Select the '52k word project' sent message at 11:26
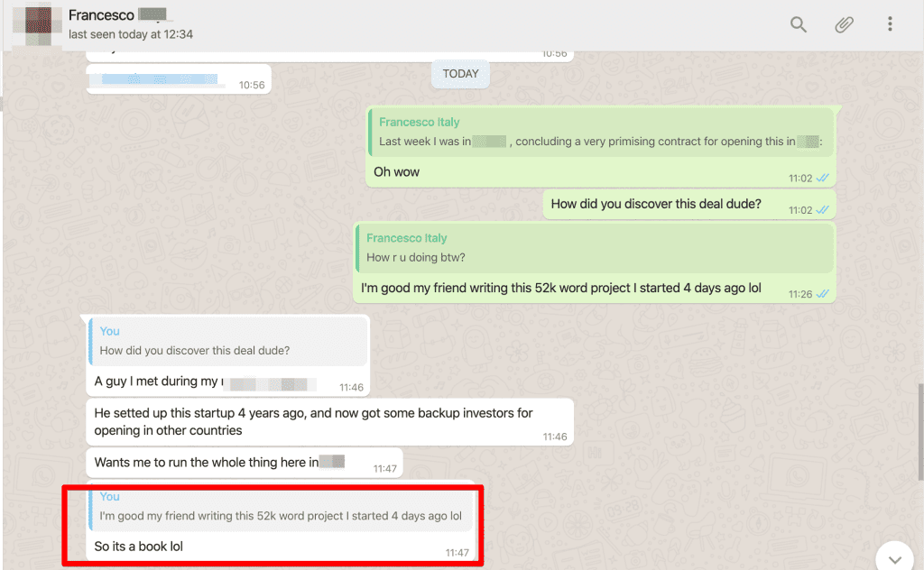The image size is (924, 570). pyautogui.click(x=560, y=288)
